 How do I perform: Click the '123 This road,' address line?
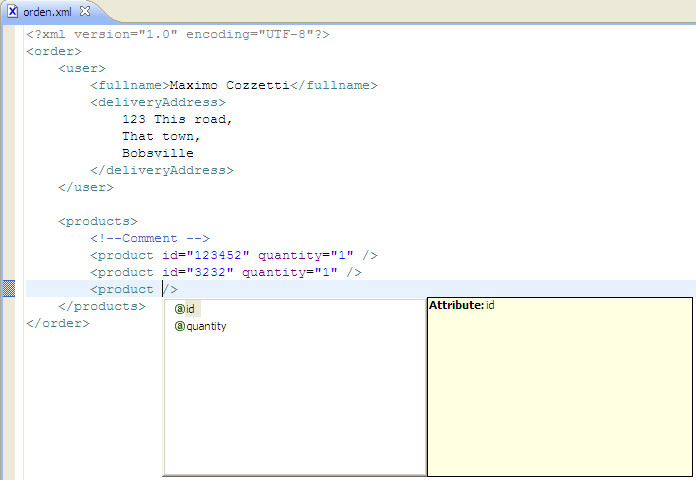point(177,119)
